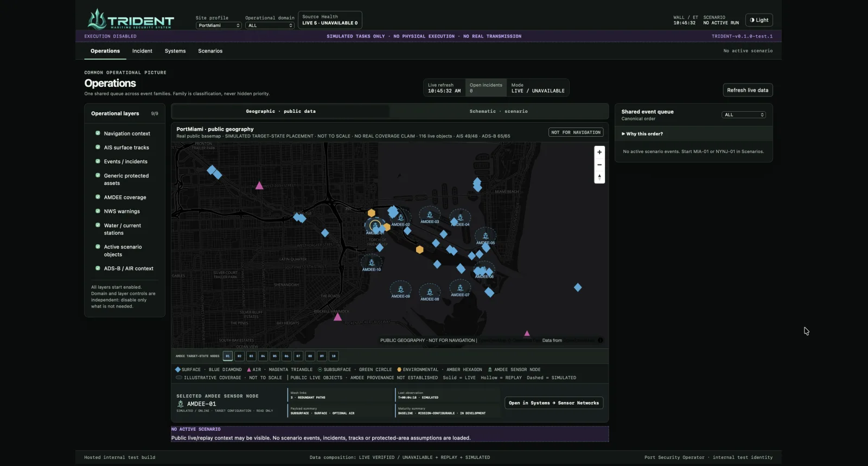Click the Source Health status box
Image resolution: width=868 pixels, height=466 pixels.
[x=330, y=20]
